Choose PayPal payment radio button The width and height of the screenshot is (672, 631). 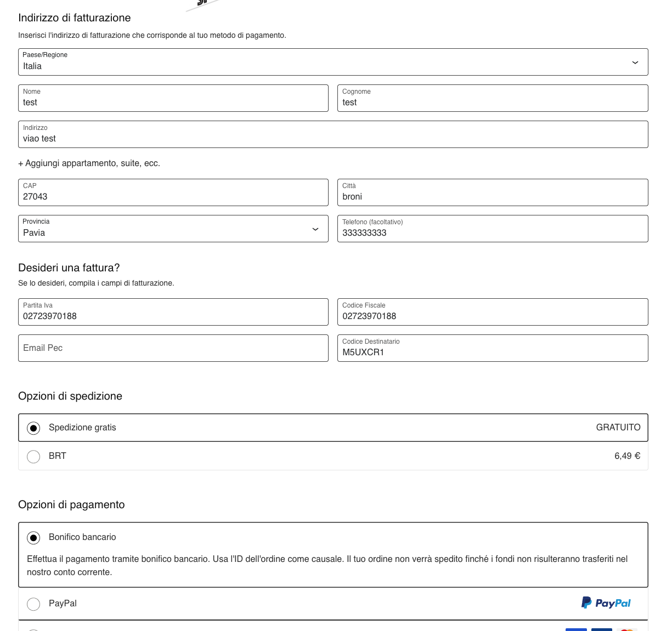tap(33, 604)
